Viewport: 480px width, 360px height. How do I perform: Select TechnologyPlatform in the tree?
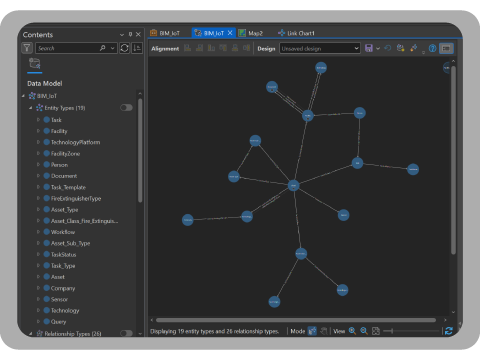coord(75,142)
